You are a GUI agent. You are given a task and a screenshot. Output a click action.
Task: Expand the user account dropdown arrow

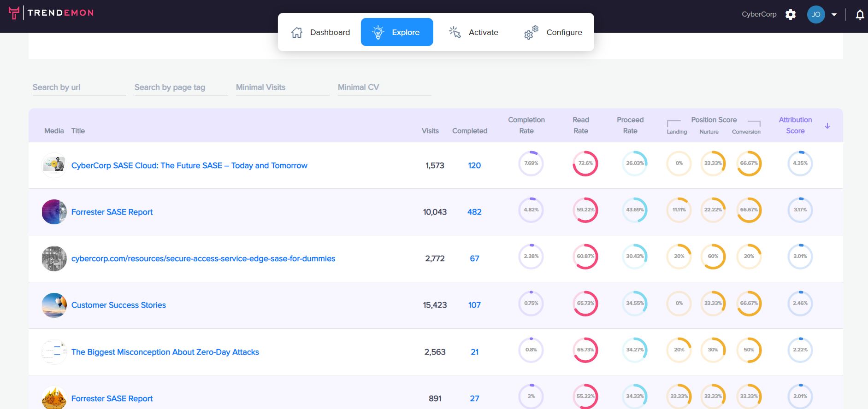point(834,15)
